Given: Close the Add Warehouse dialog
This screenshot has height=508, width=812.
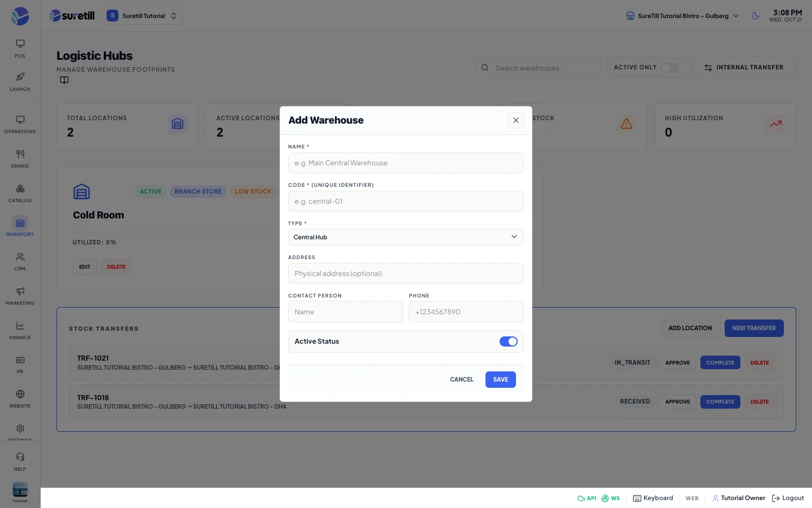Looking at the screenshot, I should 516,120.
